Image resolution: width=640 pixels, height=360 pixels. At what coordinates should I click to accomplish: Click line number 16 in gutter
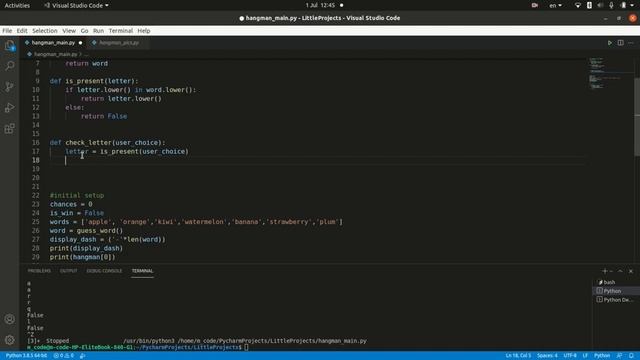[x=36, y=142]
